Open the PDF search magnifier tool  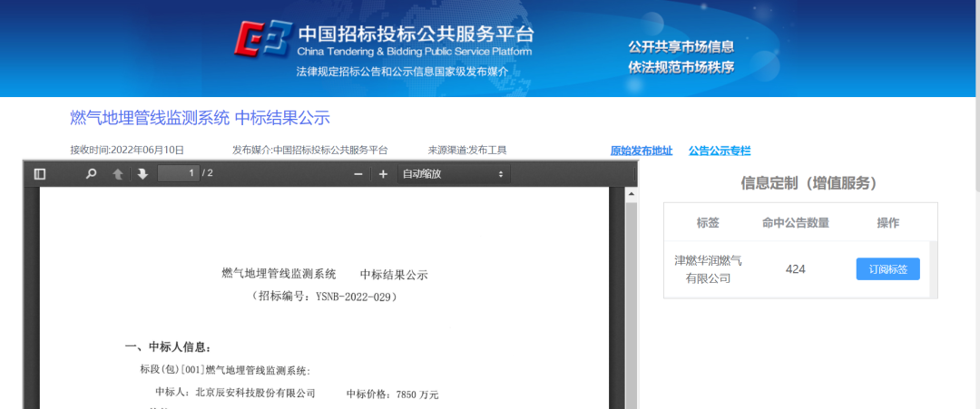91,174
